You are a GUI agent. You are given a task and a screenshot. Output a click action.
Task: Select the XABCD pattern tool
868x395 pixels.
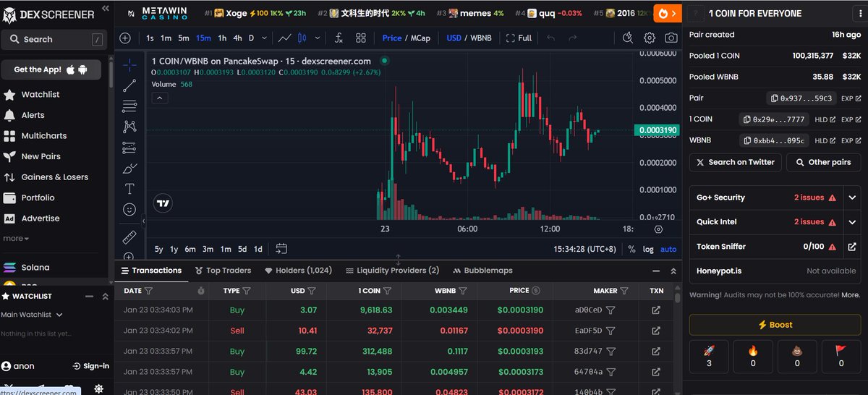pyautogui.click(x=129, y=127)
